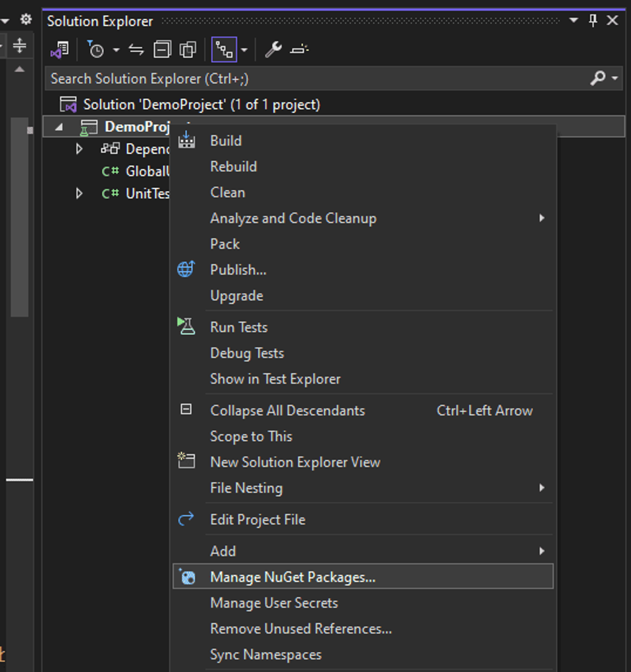Open Analyze and Code Cleanup submenu
This screenshot has width=631, height=672.
363,218
